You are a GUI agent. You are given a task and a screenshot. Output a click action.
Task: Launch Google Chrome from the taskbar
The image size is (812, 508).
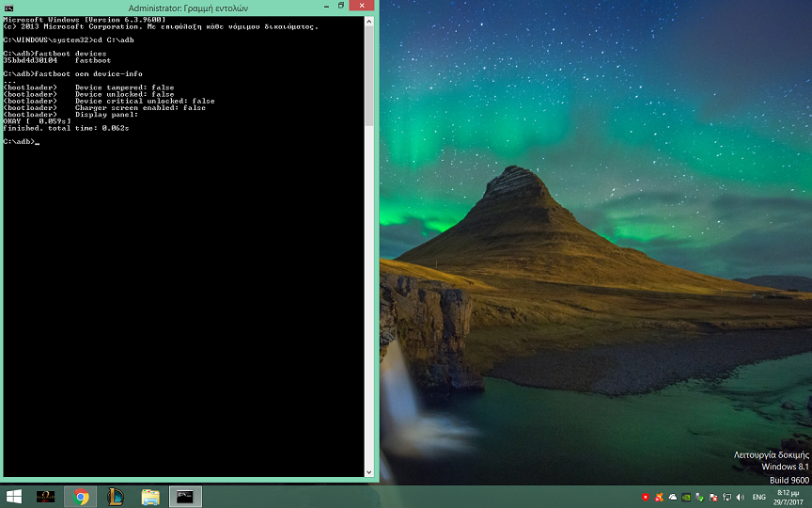tap(81, 497)
